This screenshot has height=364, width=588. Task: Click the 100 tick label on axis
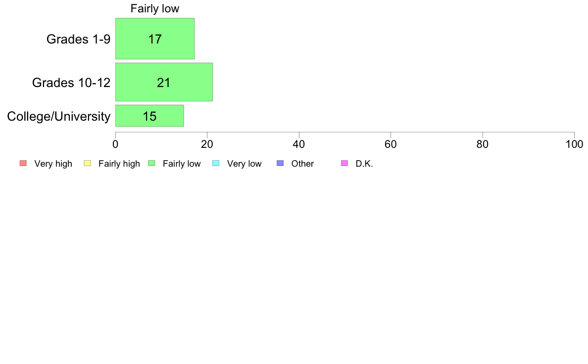coord(574,144)
